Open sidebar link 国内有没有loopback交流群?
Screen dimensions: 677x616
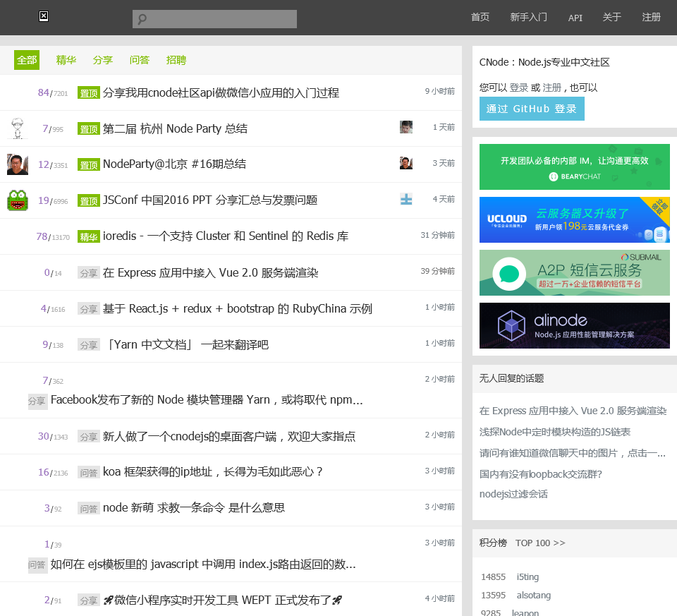click(x=541, y=474)
